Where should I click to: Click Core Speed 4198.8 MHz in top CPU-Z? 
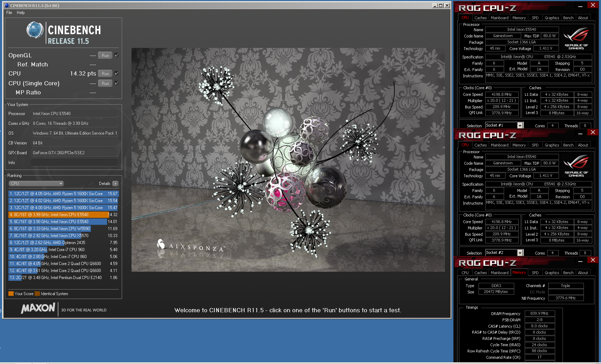(502, 95)
